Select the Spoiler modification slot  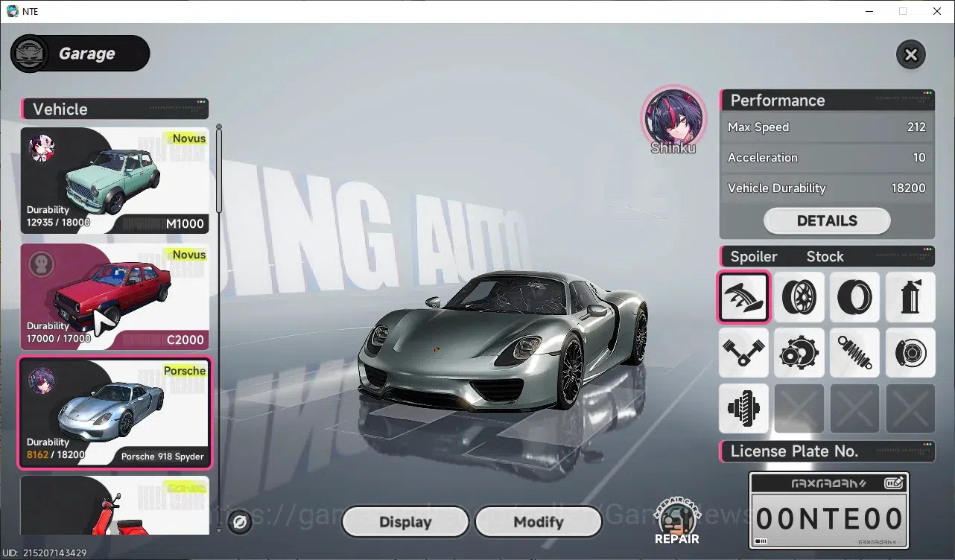743,296
